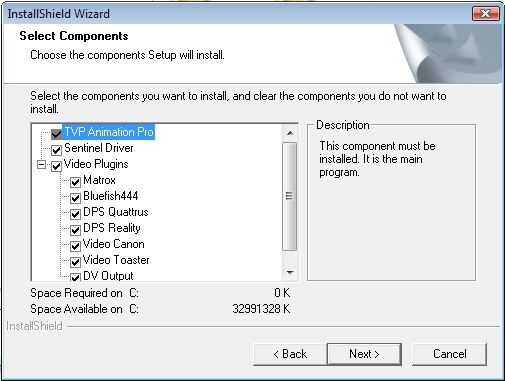Click the 32991328 K space available value

tap(261, 309)
